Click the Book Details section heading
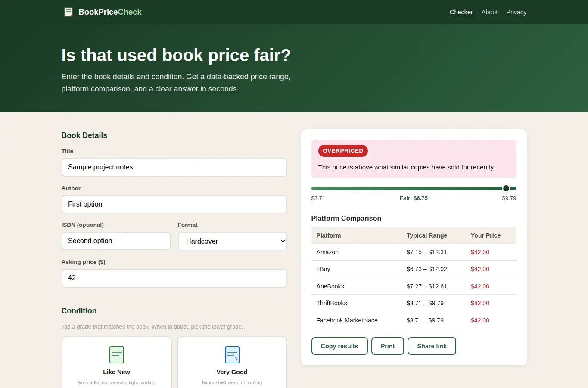 click(84, 135)
